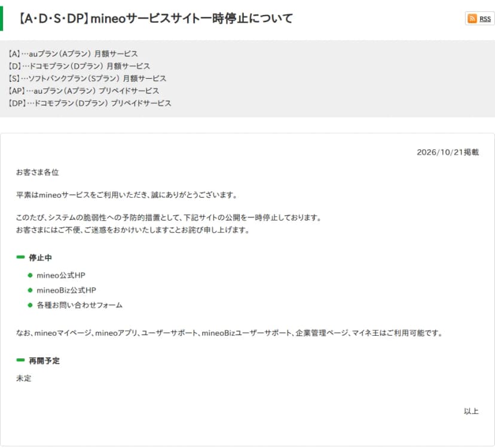Open the orange RSS feed icon
495x448 pixels.
coord(472,19)
